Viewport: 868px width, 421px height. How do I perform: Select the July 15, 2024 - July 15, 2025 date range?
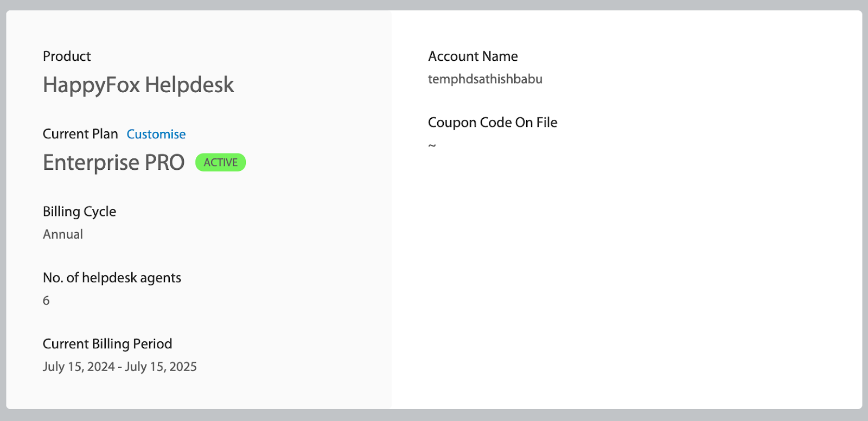click(x=120, y=367)
